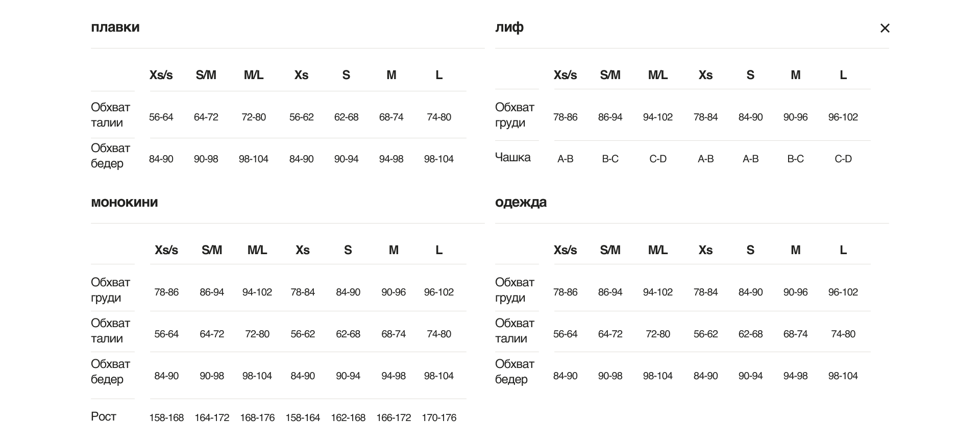Screen dimensions: 980x444
Task: Click the лиф section heading
Action: tap(509, 27)
